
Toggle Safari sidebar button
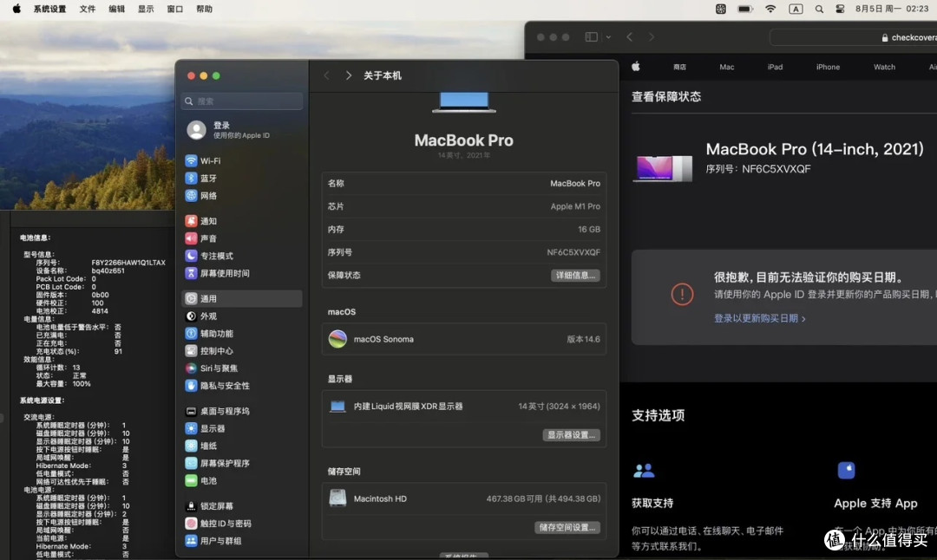591,37
